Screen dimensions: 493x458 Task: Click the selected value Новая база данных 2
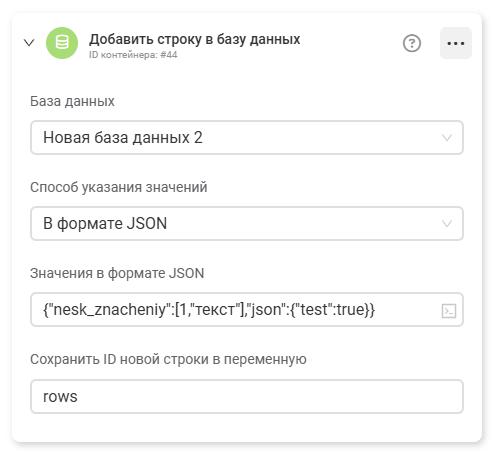(123, 137)
